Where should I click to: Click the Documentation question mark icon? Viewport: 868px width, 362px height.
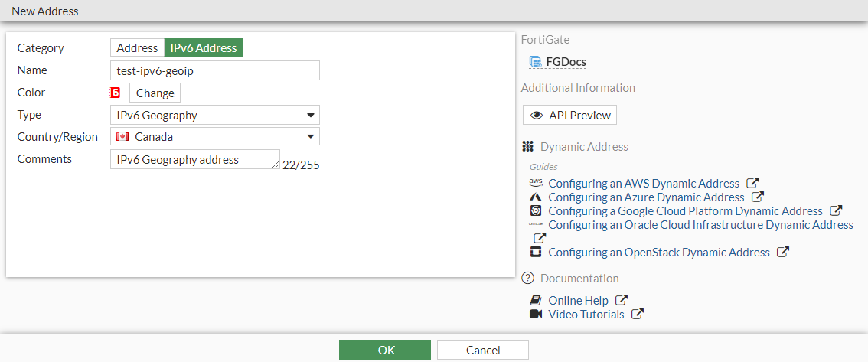tap(527, 278)
